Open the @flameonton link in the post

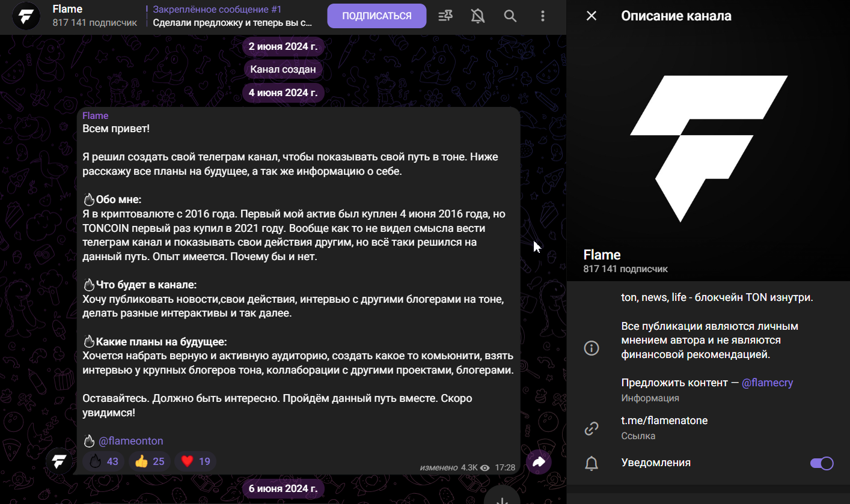tap(130, 441)
